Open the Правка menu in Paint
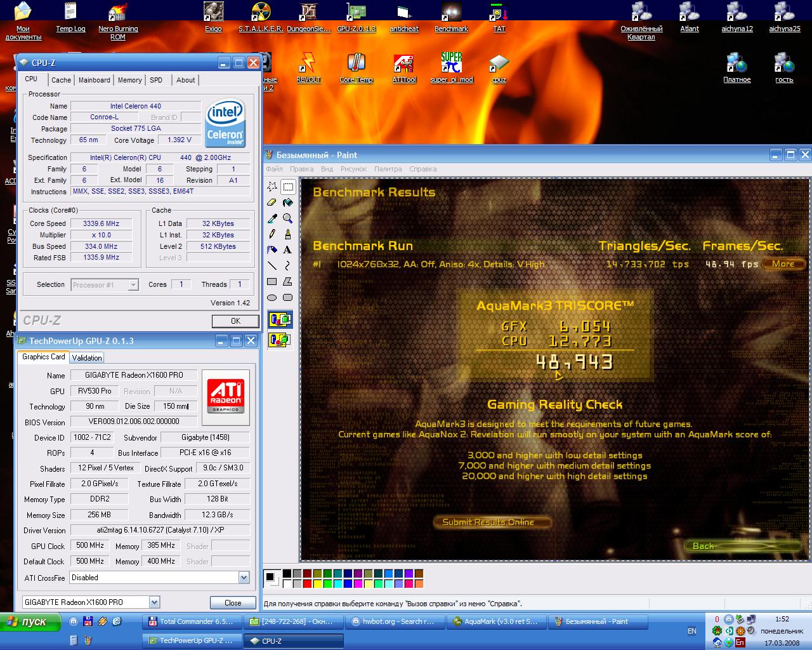 (x=301, y=169)
